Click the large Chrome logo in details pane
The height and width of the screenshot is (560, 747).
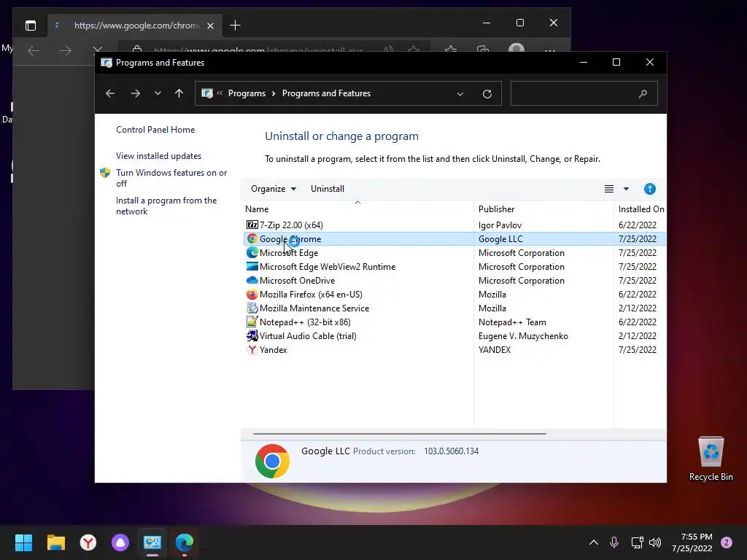click(272, 461)
